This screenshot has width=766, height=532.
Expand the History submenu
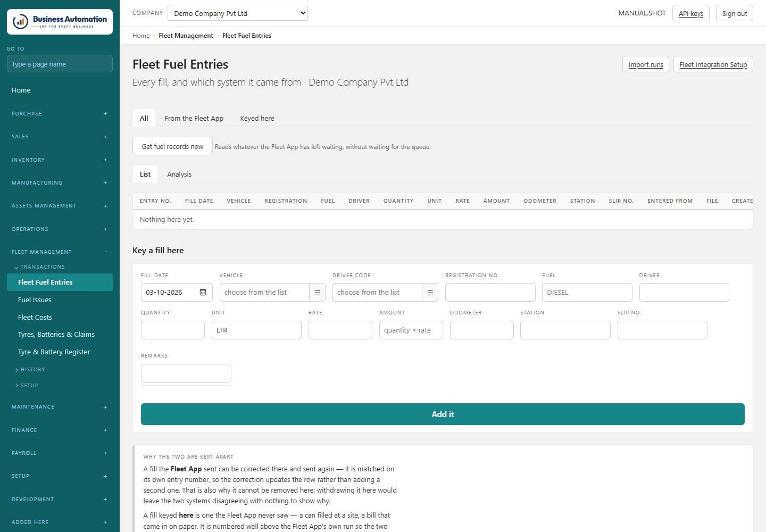tap(30, 370)
